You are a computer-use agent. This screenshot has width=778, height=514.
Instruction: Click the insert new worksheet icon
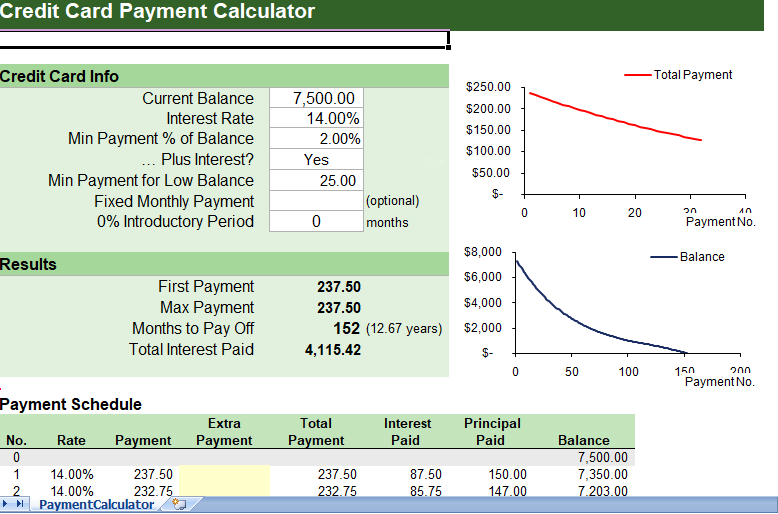tap(179, 505)
